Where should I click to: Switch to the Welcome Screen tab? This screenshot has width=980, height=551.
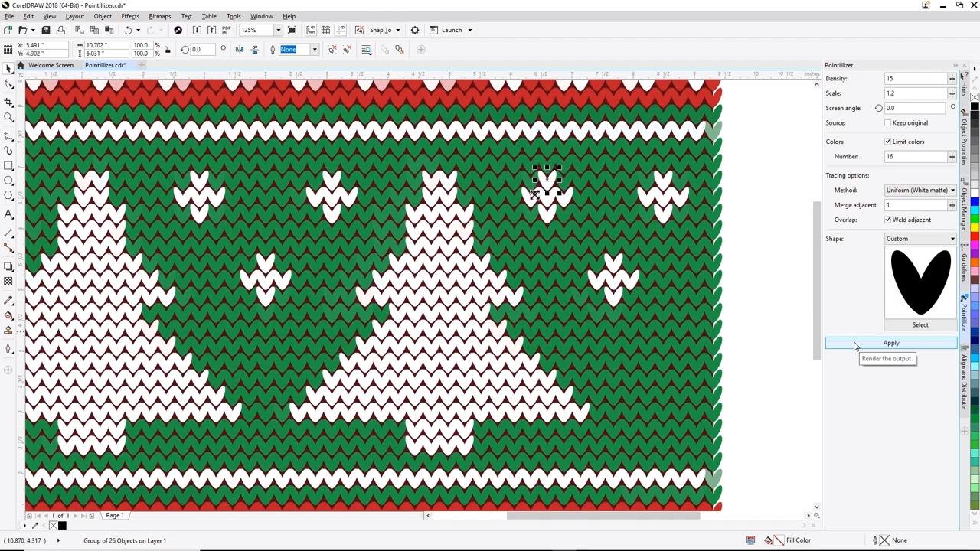(51, 65)
